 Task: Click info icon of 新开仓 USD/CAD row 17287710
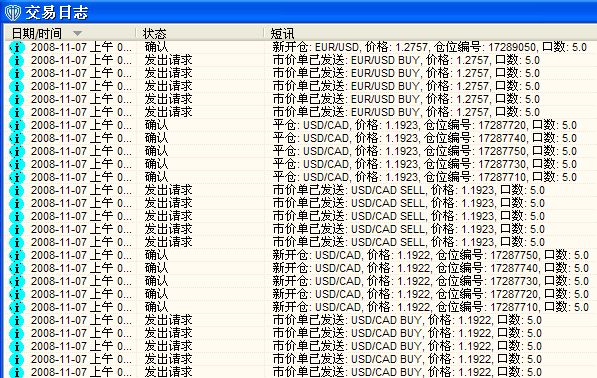pyautogui.click(x=16, y=307)
